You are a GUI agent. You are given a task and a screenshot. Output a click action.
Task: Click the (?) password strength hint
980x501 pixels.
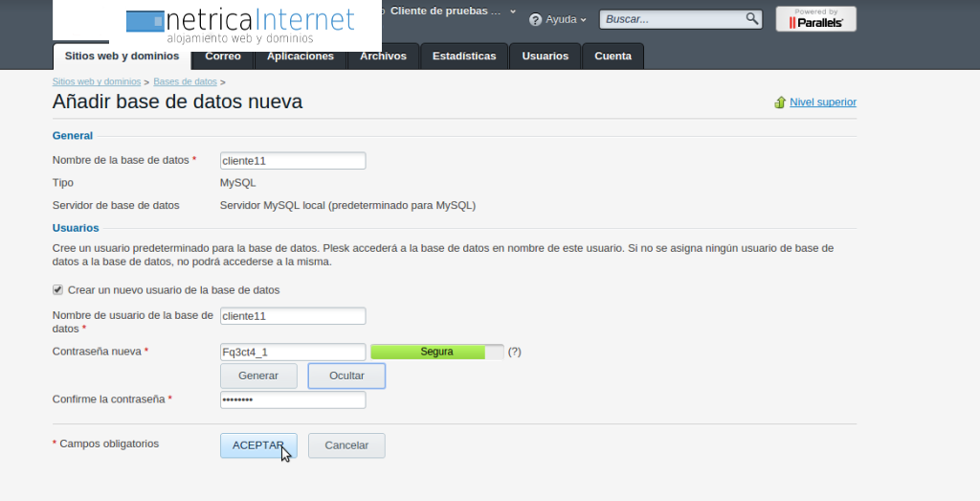(514, 352)
